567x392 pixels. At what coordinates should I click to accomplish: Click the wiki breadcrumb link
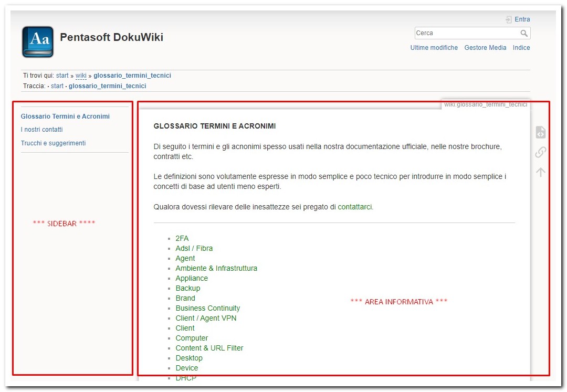[x=81, y=76]
